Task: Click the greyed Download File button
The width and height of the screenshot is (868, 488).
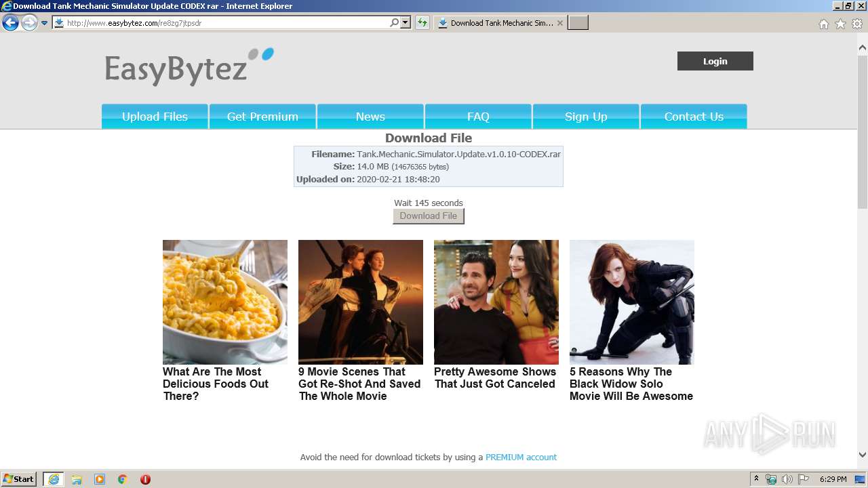Action: 429,216
